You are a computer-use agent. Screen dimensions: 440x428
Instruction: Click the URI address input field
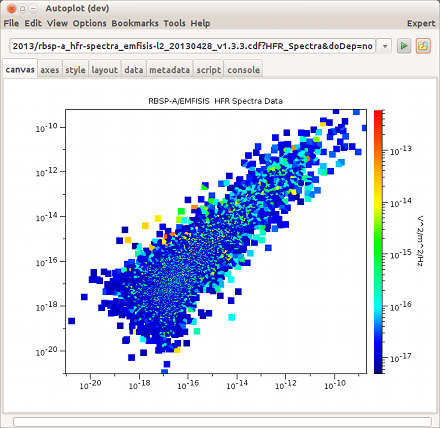click(193, 46)
